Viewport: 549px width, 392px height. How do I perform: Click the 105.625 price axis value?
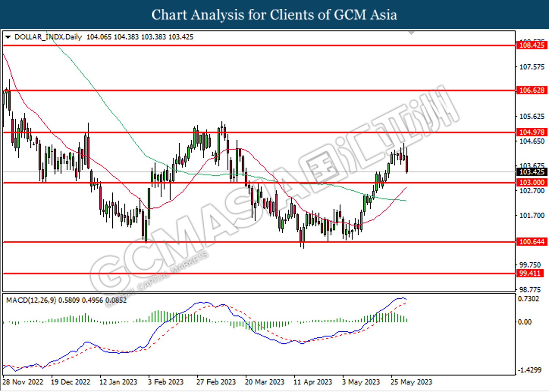[x=532, y=116]
